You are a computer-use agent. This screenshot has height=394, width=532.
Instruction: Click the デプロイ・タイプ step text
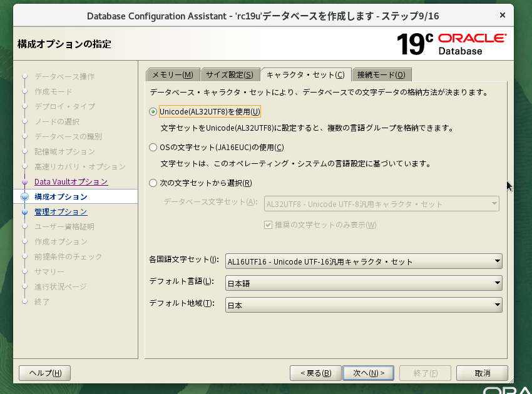65,106
